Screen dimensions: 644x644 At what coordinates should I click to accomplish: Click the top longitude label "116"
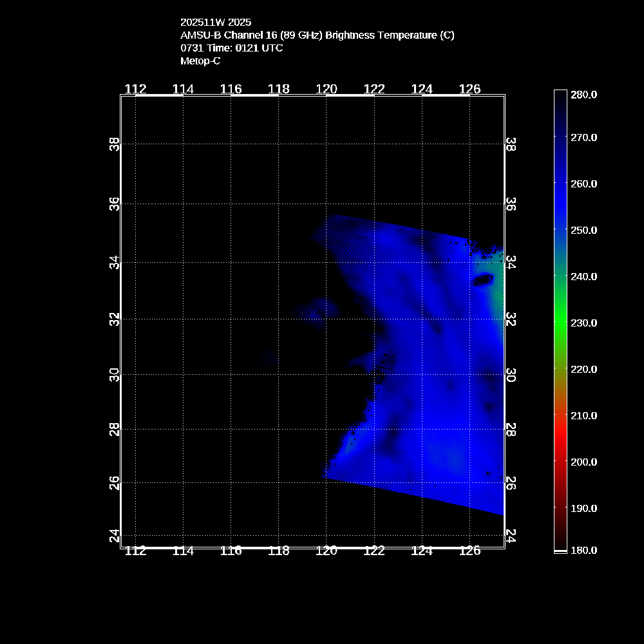point(231,89)
